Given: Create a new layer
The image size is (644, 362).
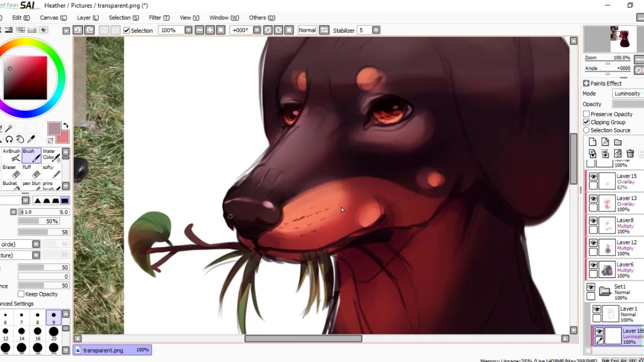Looking at the screenshot, I should click(x=593, y=142).
